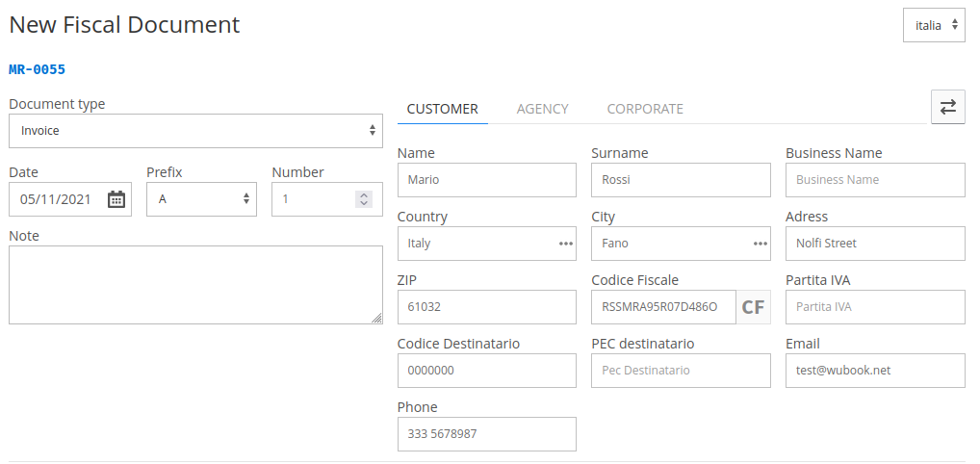
Task: Click the Phone number field
Action: (x=486, y=434)
